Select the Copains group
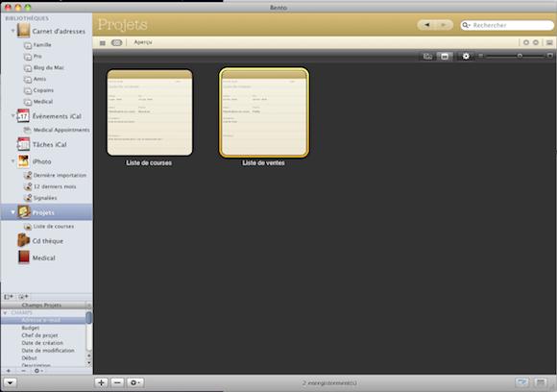 38,90
